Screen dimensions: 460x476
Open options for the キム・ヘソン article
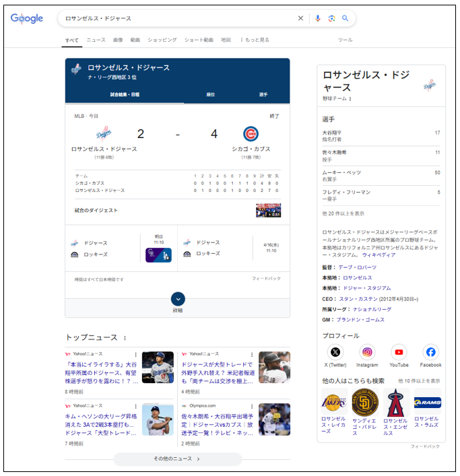tap(136, 407)
